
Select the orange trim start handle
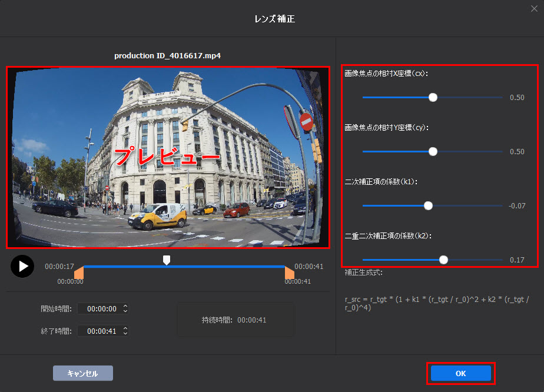(x=79, y=273)
